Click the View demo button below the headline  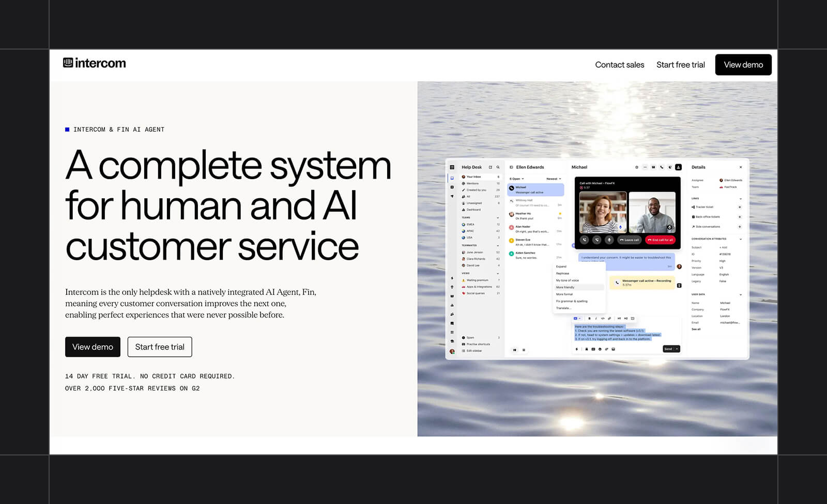point(93,347)
